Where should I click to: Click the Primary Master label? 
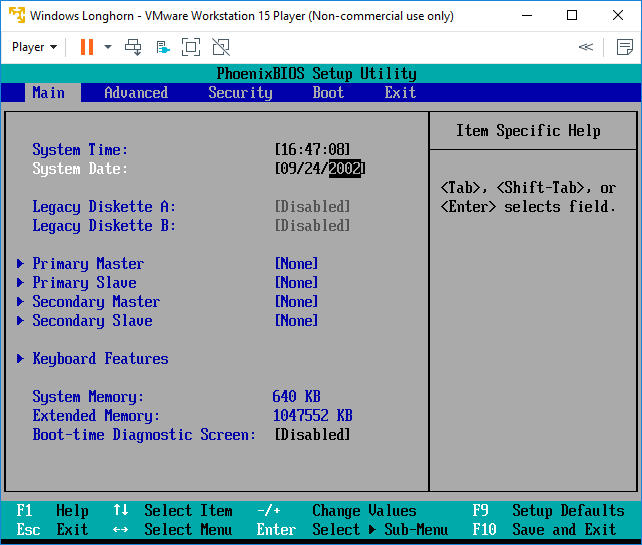point(88,264)
